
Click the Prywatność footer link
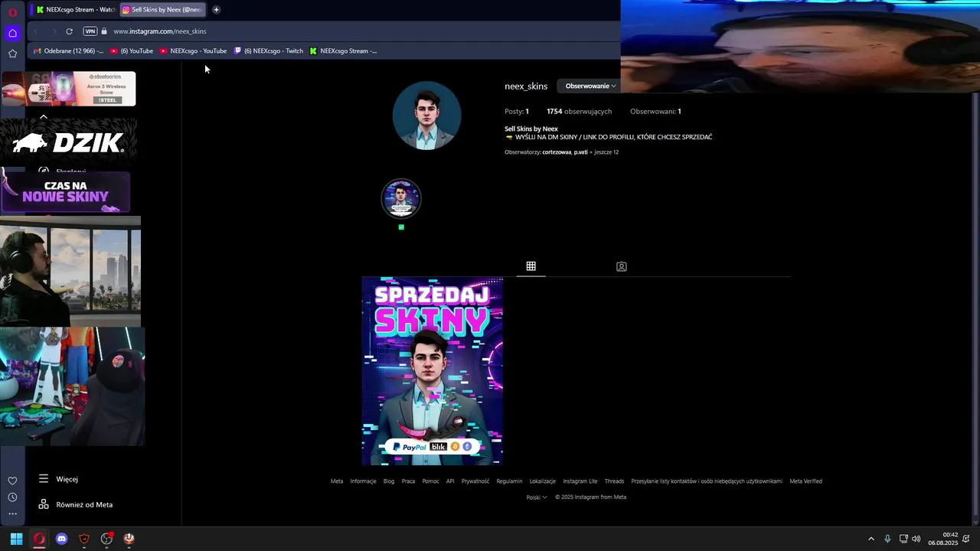coord(475,481)
